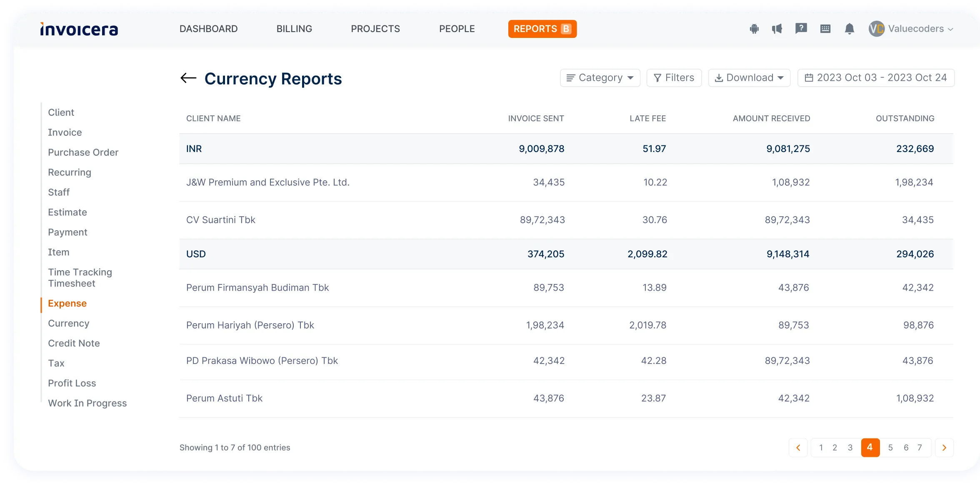The height and width of the screenshot is (486, 980).
Task: Go to page 1
Action: (821, 448)
